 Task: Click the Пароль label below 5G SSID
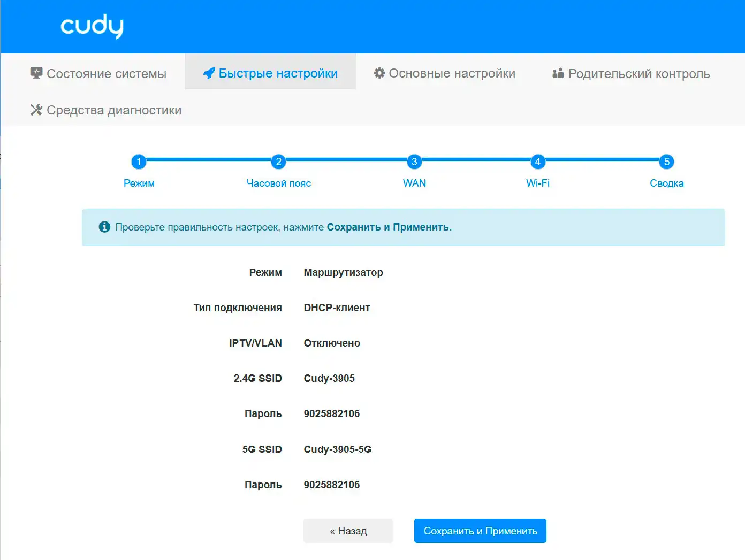[263, 485]
